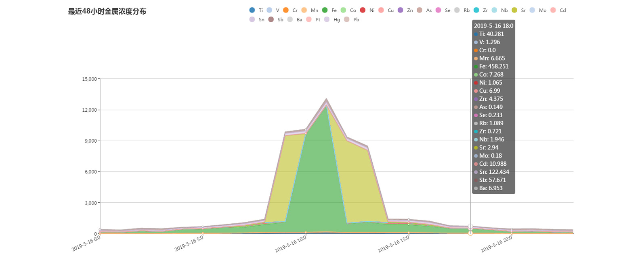Click the 2019-5-16 10:0 axis label
The image size is (644, 260).
tap(291, 244)
